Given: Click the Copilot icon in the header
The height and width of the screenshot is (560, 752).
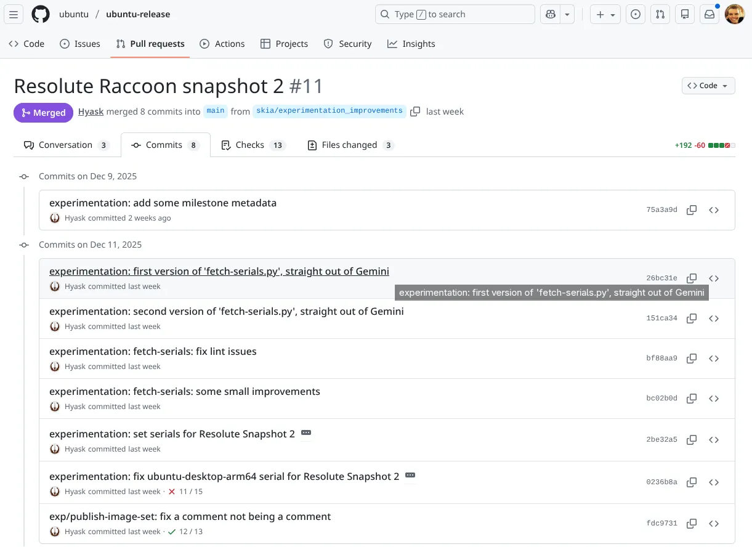Looking at the screenshot, I should coord(550,14).
